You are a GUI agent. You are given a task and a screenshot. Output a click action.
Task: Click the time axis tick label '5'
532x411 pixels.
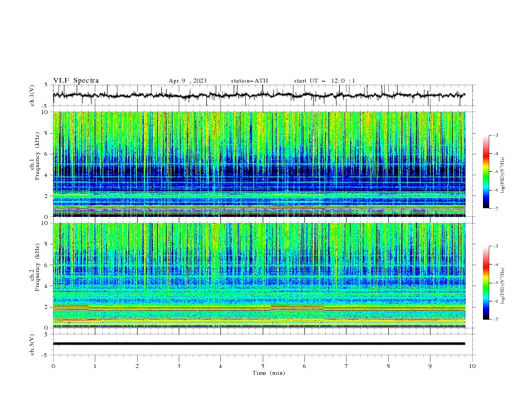[x=263, y=366]
